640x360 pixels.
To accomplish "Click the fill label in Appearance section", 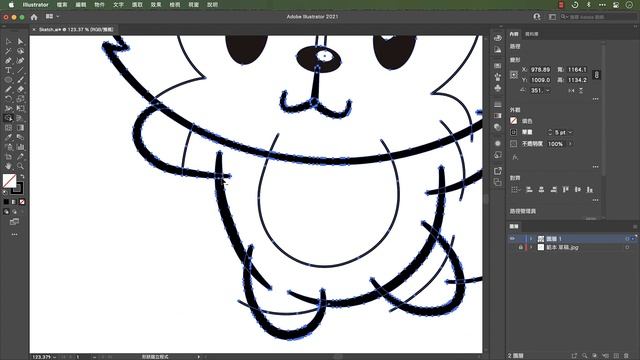I will click(x=527, y=121).
